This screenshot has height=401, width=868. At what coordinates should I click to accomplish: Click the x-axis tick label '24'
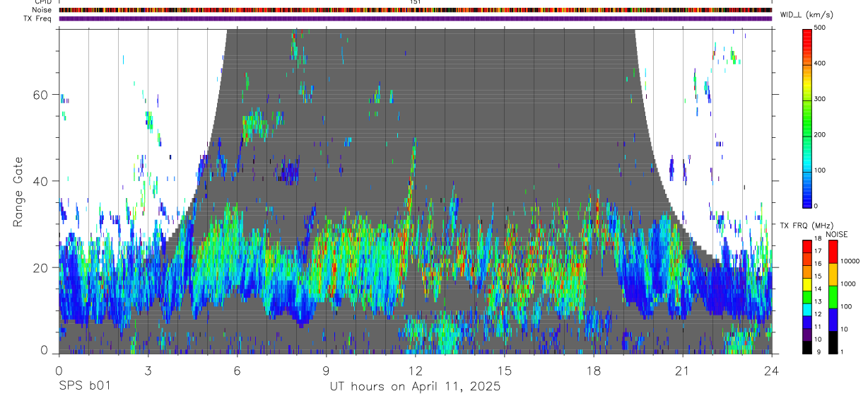tap(771, 370)
